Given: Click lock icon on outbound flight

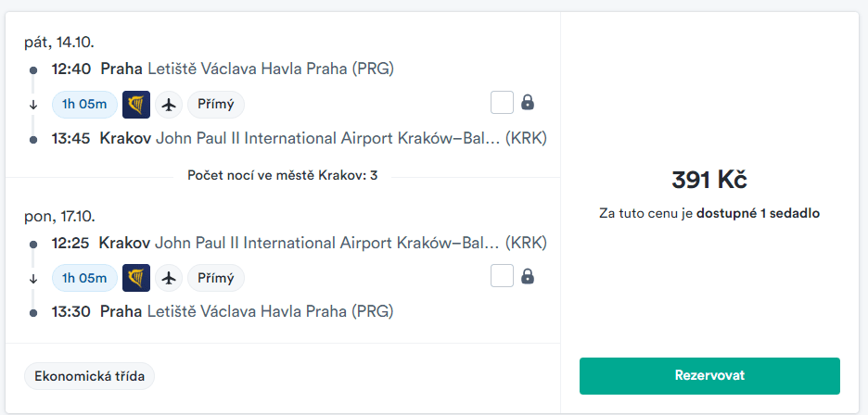Looking at the screenshot, I should click(528, 102).
